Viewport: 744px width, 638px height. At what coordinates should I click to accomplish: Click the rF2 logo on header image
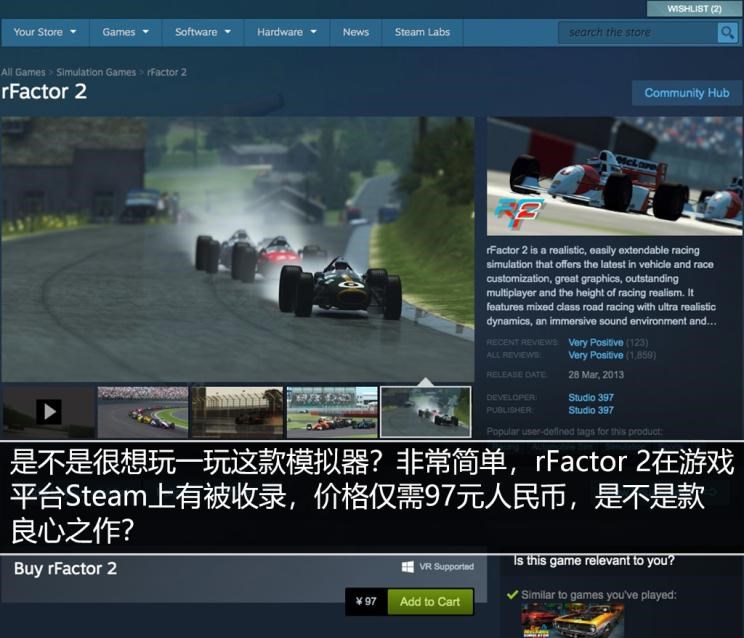518,214
